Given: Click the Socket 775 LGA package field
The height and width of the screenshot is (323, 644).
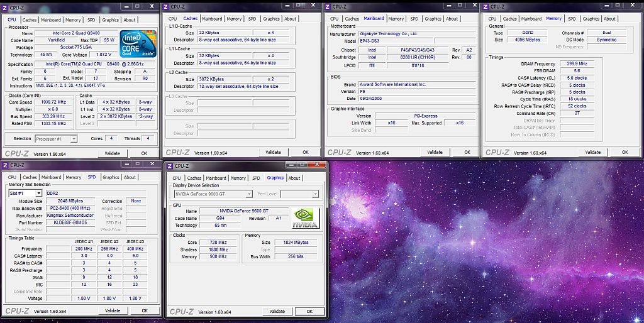Looking at the screenshot, I should (76, 48).
